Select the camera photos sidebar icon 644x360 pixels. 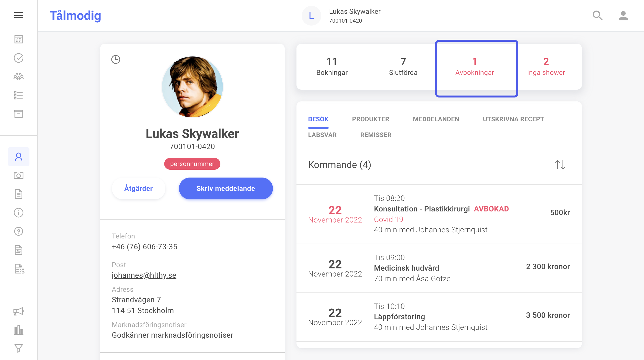click(x=18, y=175)
